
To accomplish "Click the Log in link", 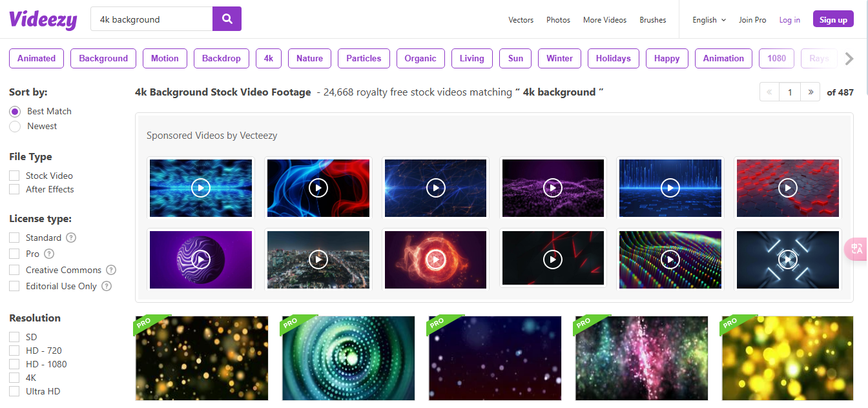I will [x=789, y=20].
